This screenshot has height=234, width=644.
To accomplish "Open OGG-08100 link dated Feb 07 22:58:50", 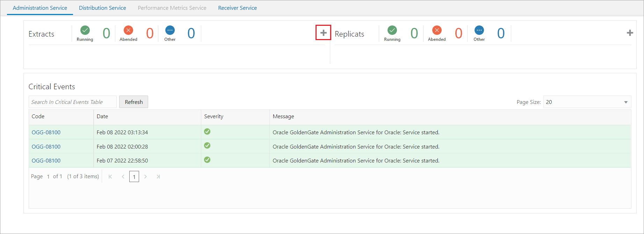I will [x=46, y=161].
